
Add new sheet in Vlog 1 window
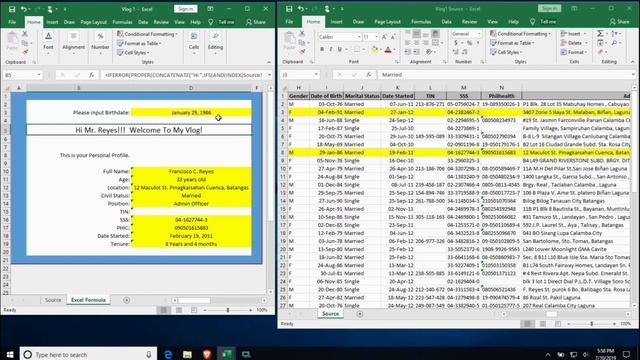(x=127, y=300)
